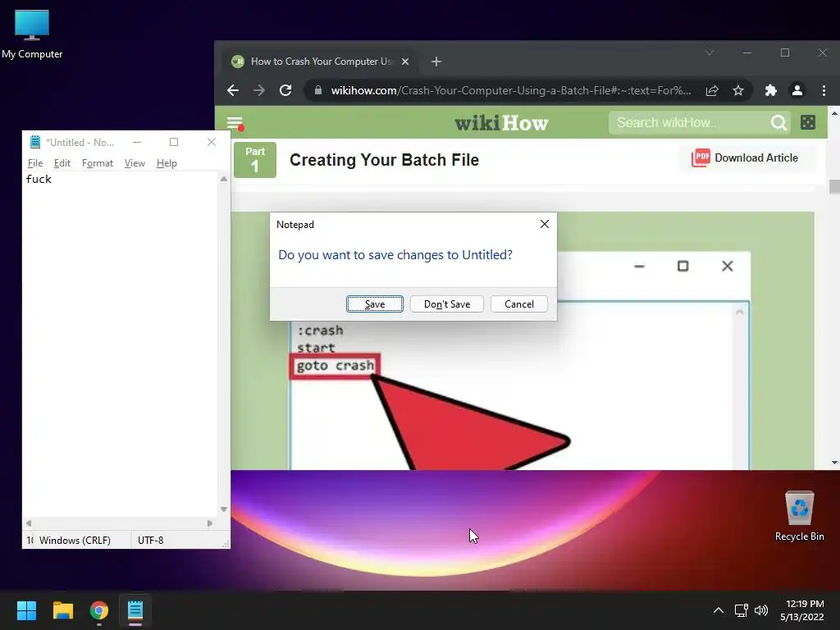Click the wikiHow address bar URL
Image resolution: width=840 pixels, height=630 pixels.
(510, 90)
